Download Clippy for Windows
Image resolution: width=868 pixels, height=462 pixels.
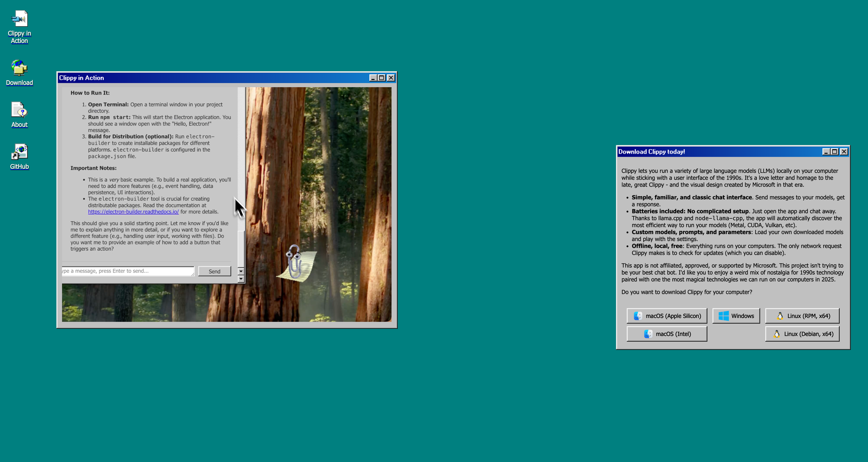click(x=736, y=316)
